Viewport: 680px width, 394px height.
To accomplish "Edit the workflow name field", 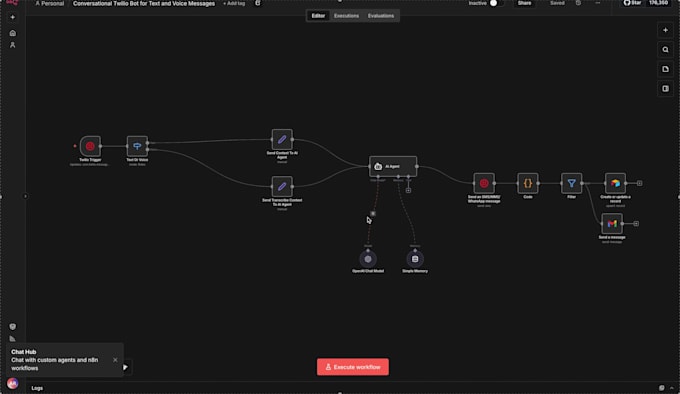I will (x=144, y=3).
